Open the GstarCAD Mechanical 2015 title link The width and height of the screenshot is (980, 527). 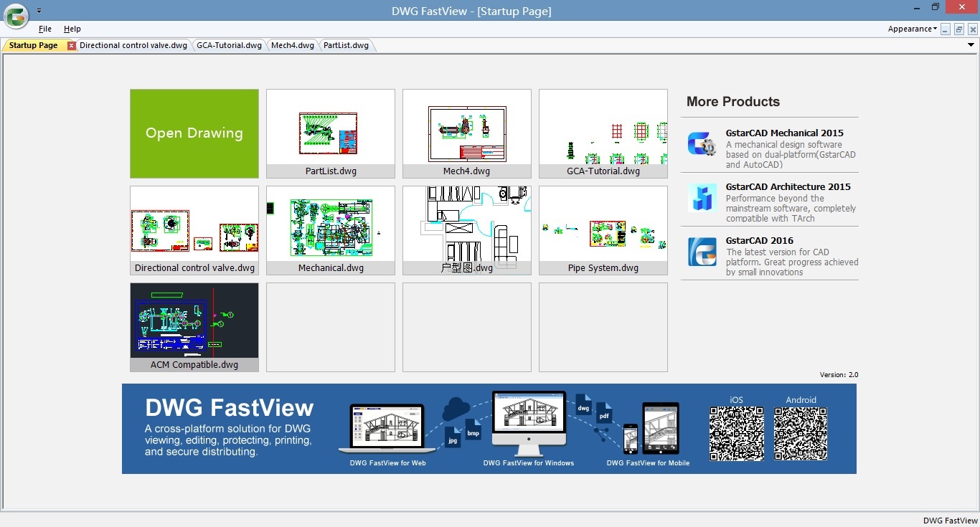coord(784,133)
